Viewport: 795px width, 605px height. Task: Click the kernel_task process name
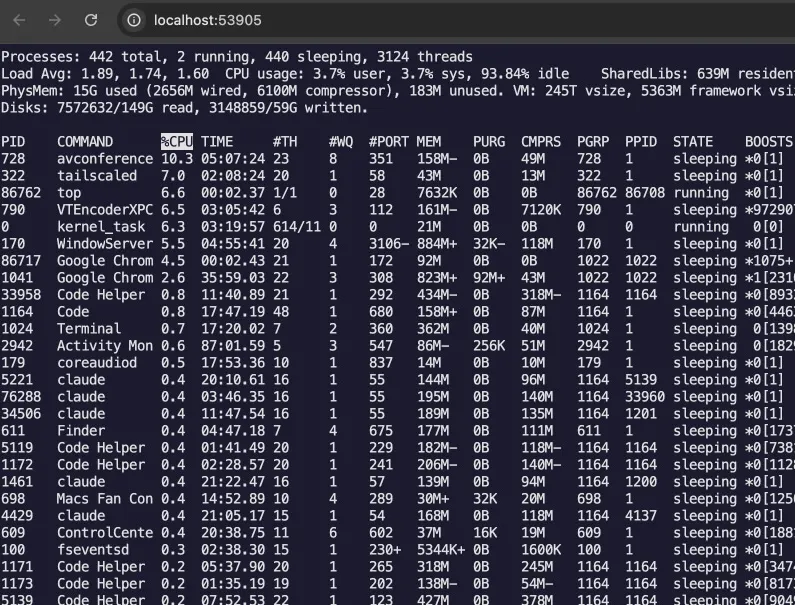coord(101,227)
